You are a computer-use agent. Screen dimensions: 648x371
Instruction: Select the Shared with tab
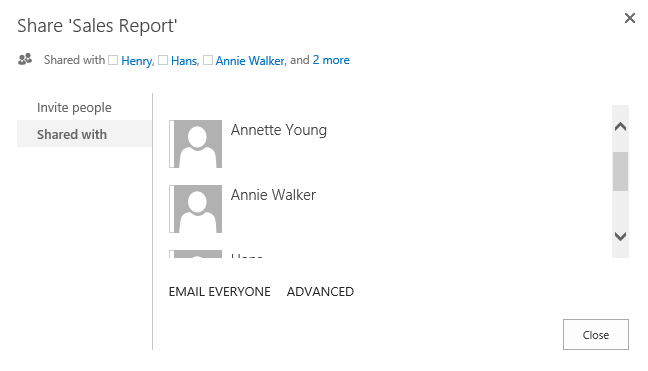84,134
